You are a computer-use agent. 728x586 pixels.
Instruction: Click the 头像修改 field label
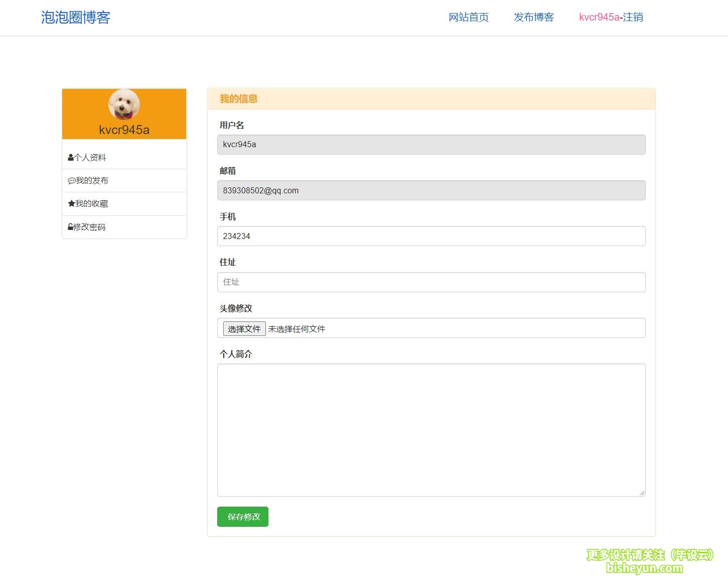[236, 308]
